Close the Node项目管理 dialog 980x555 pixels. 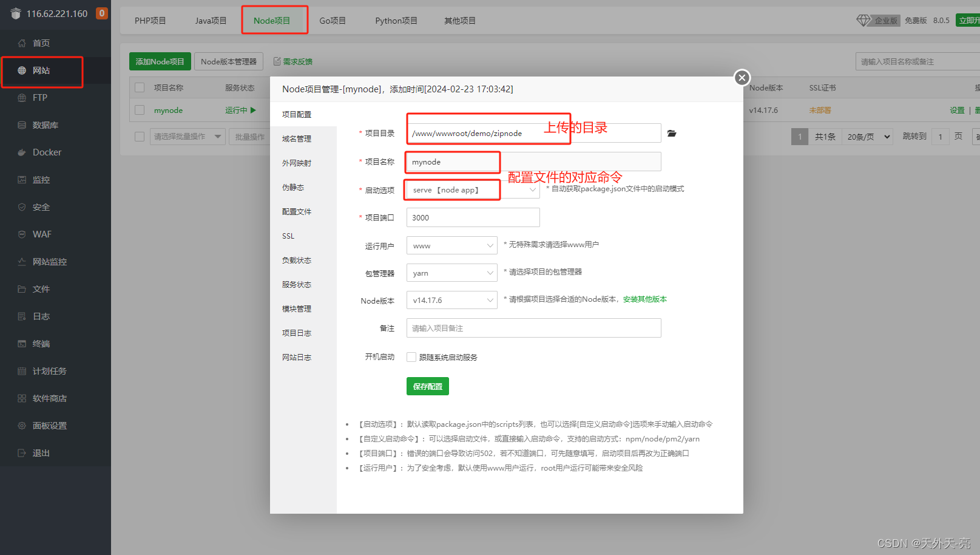coord(742,78)
